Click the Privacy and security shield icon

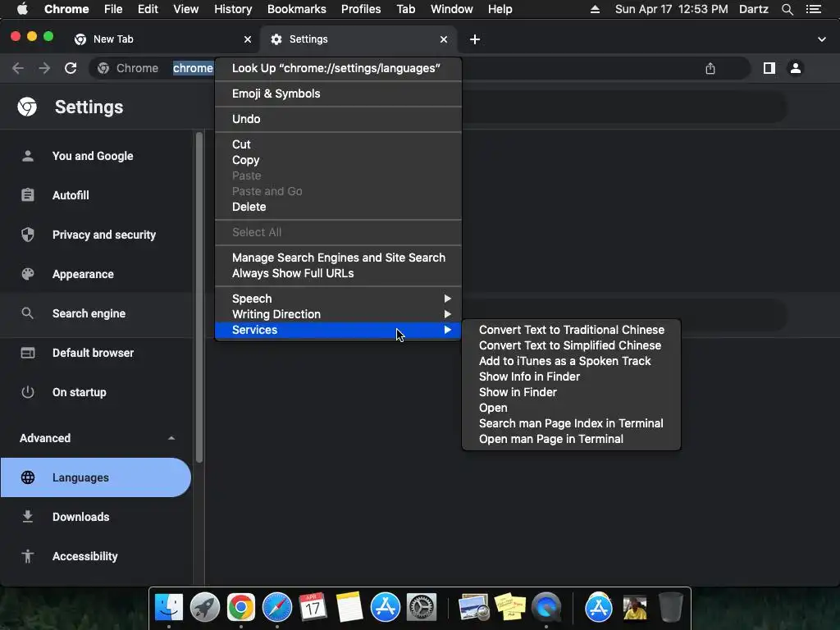pyautogui.click(x=28, y=235)
